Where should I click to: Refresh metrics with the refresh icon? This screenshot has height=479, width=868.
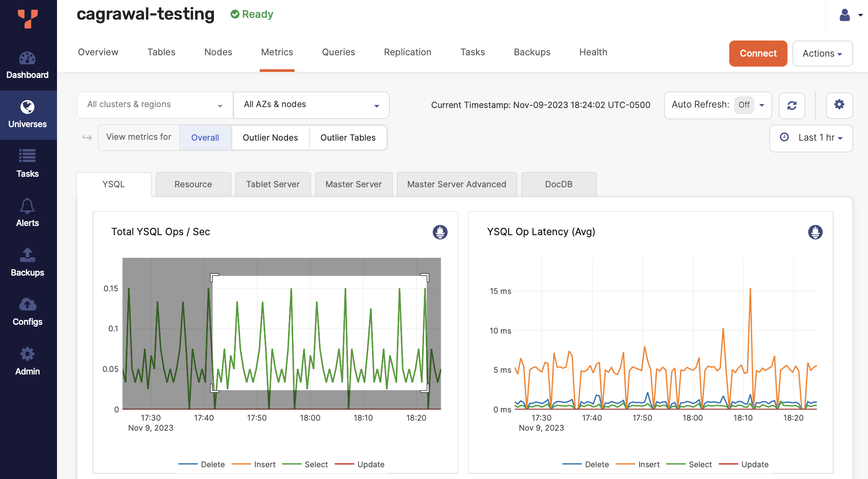click(x=792, y=105)
